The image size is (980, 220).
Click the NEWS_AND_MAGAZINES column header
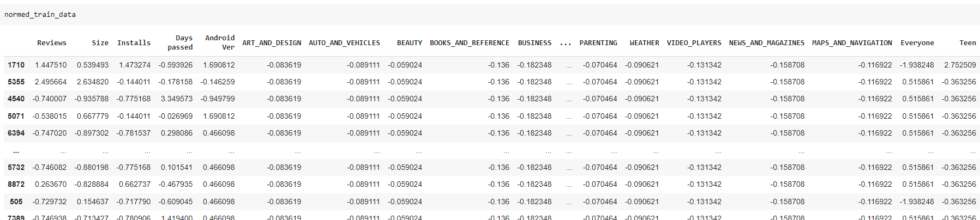click(x=766, y=43)
